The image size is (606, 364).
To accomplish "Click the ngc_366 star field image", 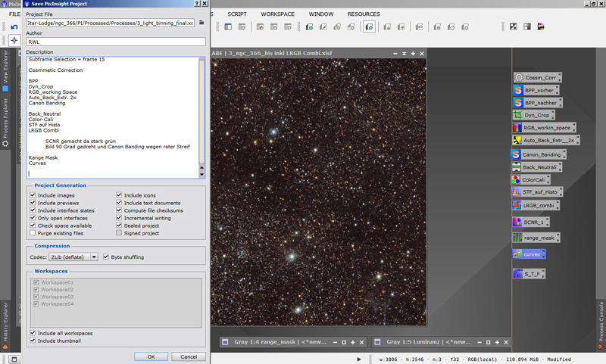I will click(318, 192).
